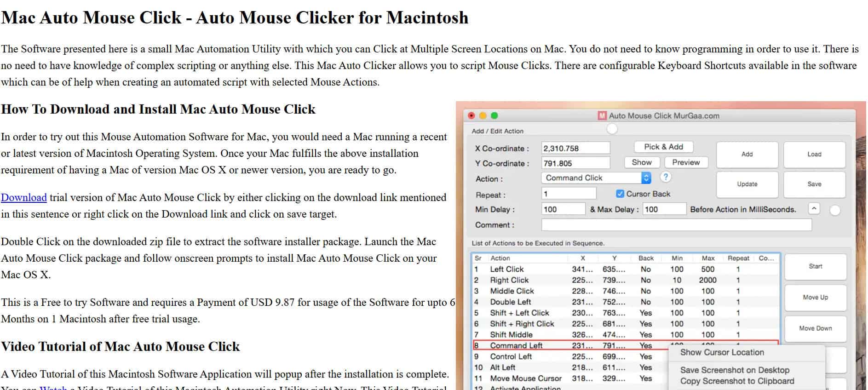Sort by the Action column header
The height and width of the screenshot is (390, 868).
(500, 258)
